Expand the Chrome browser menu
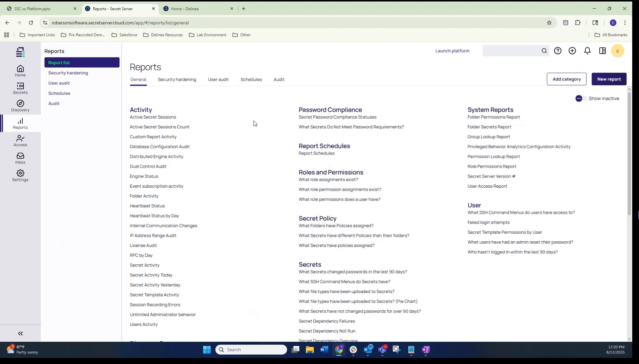The width and height of the screenshot is (639, 364). tap(625, 23)
